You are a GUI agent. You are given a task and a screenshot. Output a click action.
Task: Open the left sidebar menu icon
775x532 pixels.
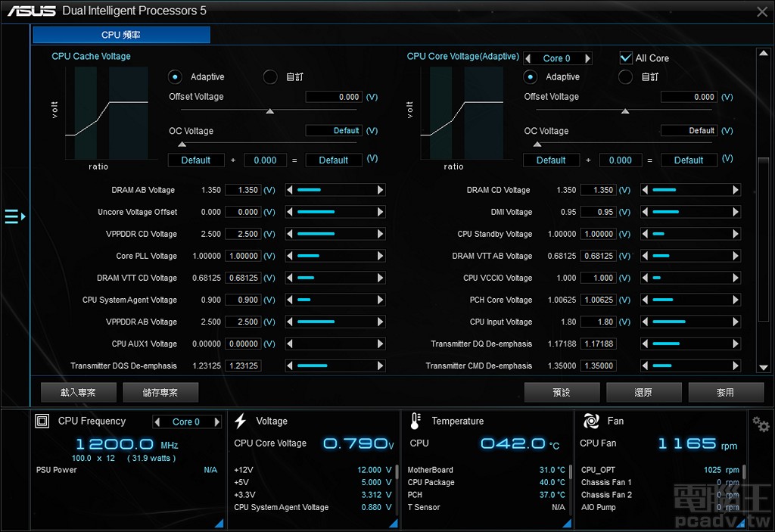point(14,217)
